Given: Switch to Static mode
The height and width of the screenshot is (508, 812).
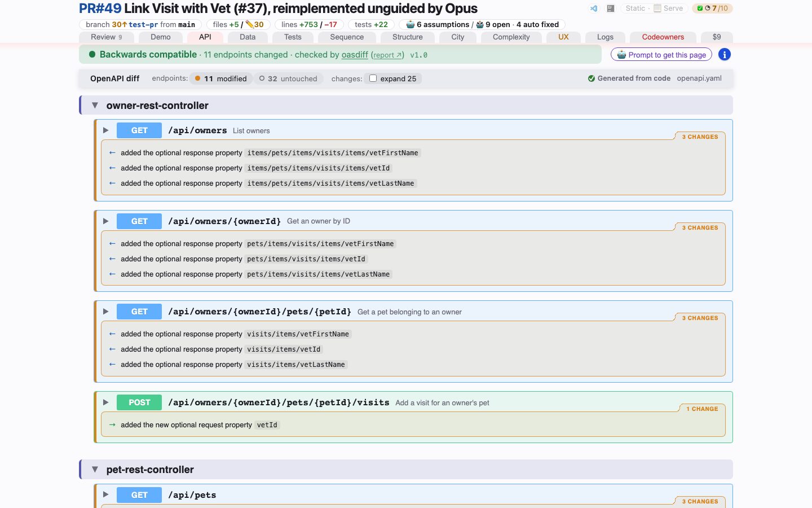Looking at the screenshot, I should pos(635,8).
